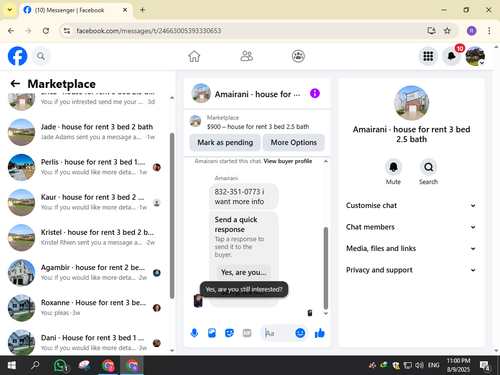500x375 pixels.
Task: Click the message "832-351-0773 i want more info"
Action: [244, 197]
